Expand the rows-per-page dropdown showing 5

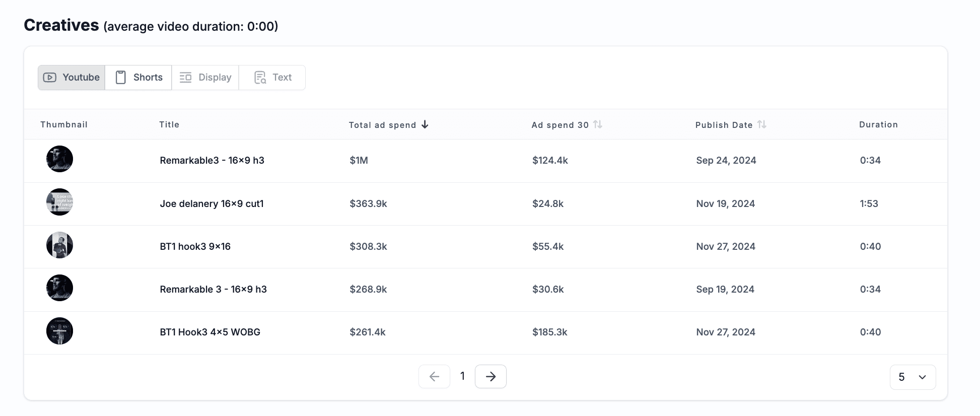[x=913, y=377]
